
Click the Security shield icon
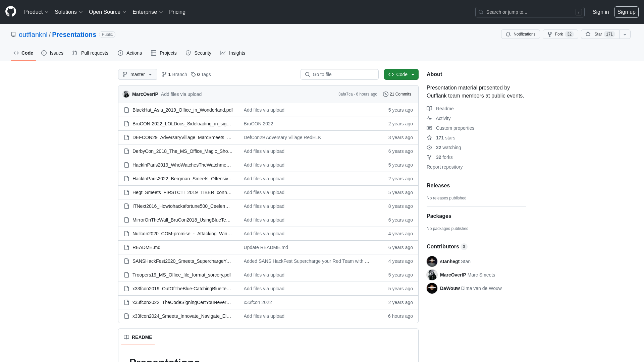(188, 53)
